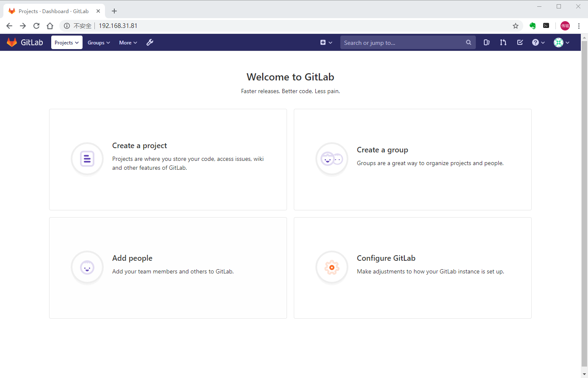This screenshot has height=378, width=588.
Task: Click 'Faster releases. Better code. Less pain.' text
Action: [290, 91]
